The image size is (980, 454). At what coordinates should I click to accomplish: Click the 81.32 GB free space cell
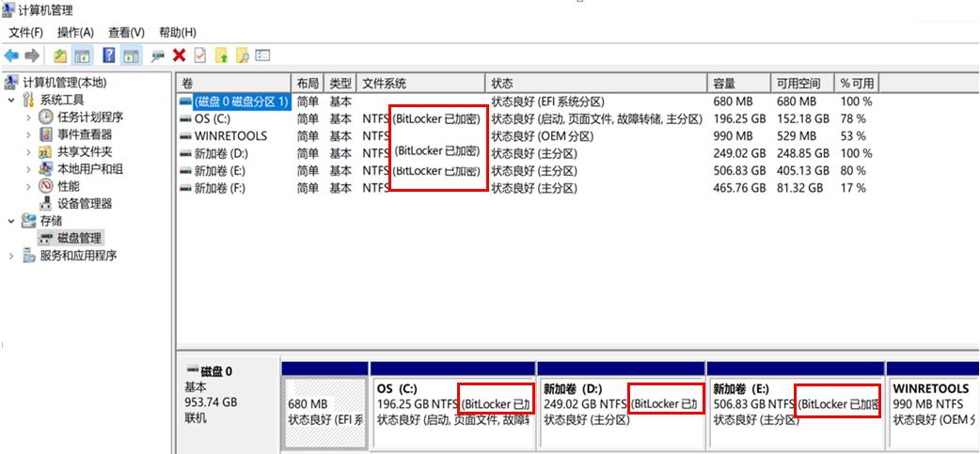pos(800,188)
